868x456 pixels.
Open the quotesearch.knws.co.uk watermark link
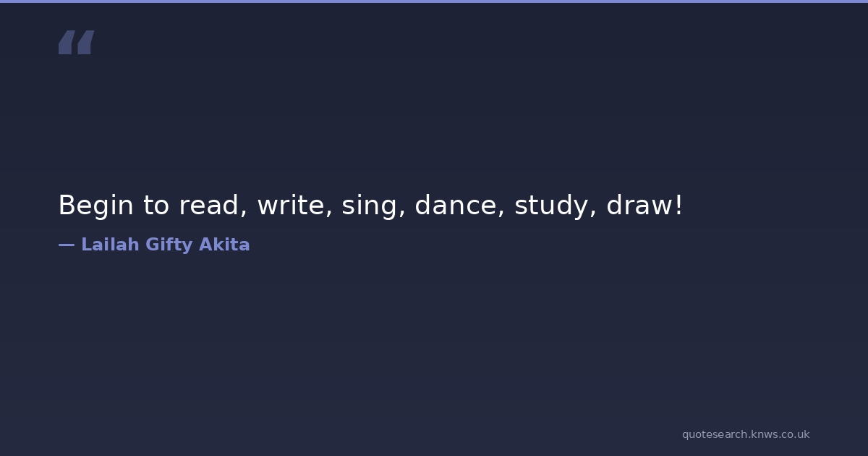point(746,434)
